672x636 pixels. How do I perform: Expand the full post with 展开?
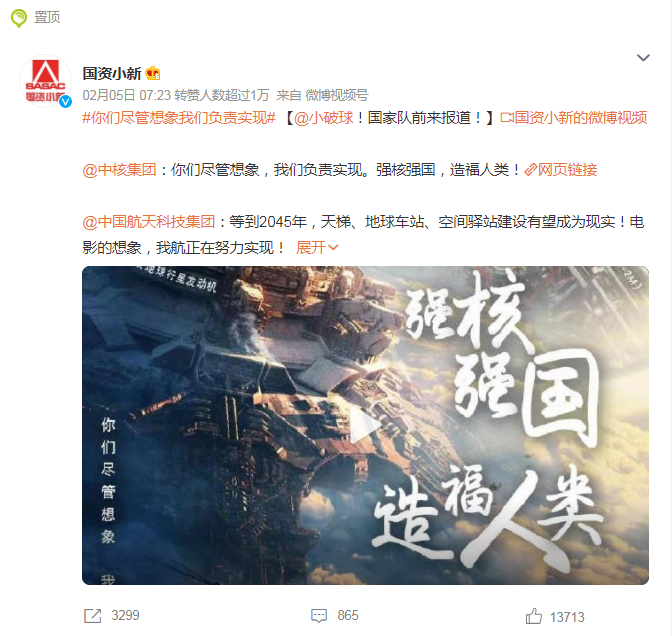[x=317, y=248]
